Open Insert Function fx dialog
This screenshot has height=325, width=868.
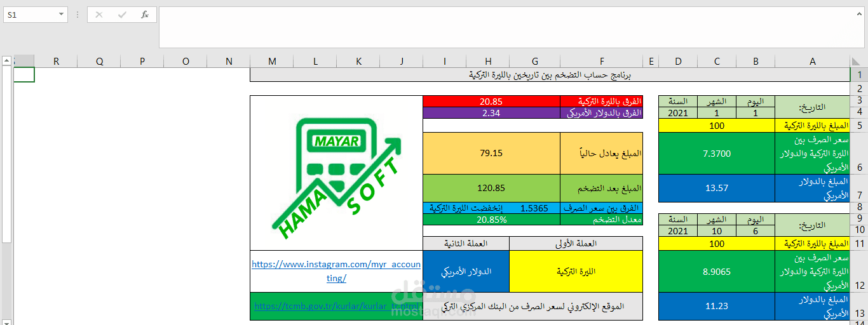point(145,15)
